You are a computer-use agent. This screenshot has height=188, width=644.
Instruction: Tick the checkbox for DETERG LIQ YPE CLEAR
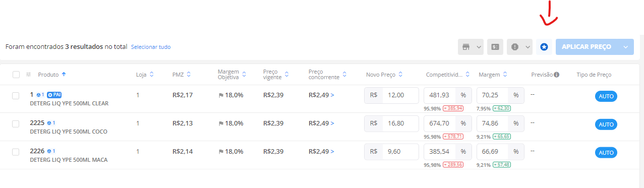[16, 95]
